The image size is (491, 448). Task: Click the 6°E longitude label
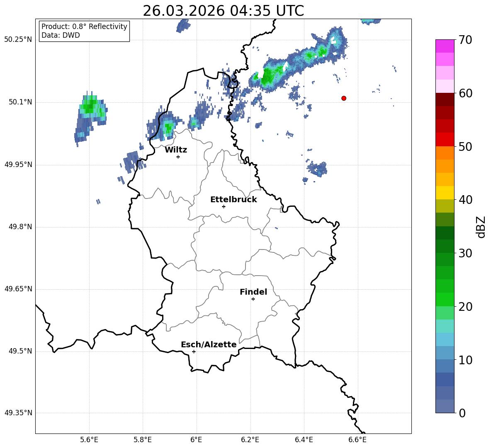pyautogui.click(x=196, y=440)
